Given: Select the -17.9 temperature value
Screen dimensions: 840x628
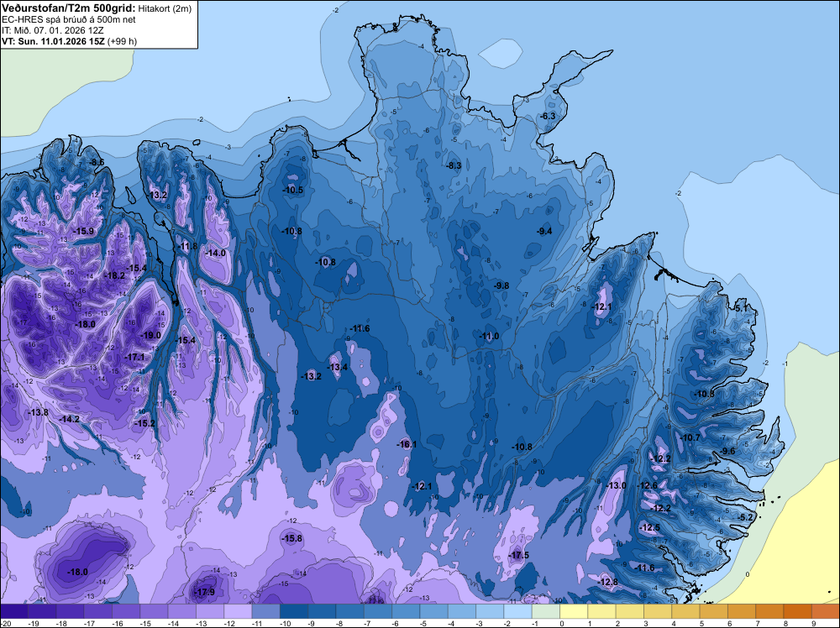Looking at the screenshot, I should coord(204,592).
